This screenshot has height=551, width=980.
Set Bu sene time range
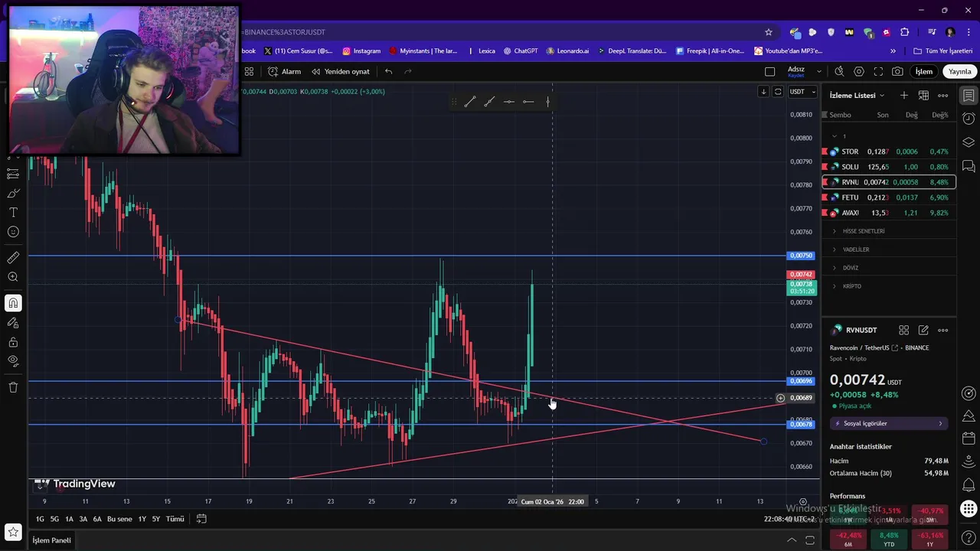pos(119,519)
